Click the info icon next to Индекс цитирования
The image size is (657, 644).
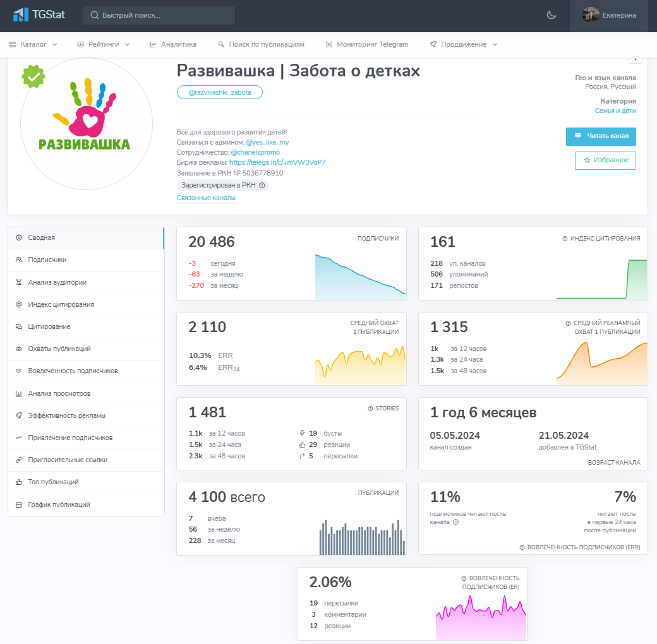coord(565,239)
